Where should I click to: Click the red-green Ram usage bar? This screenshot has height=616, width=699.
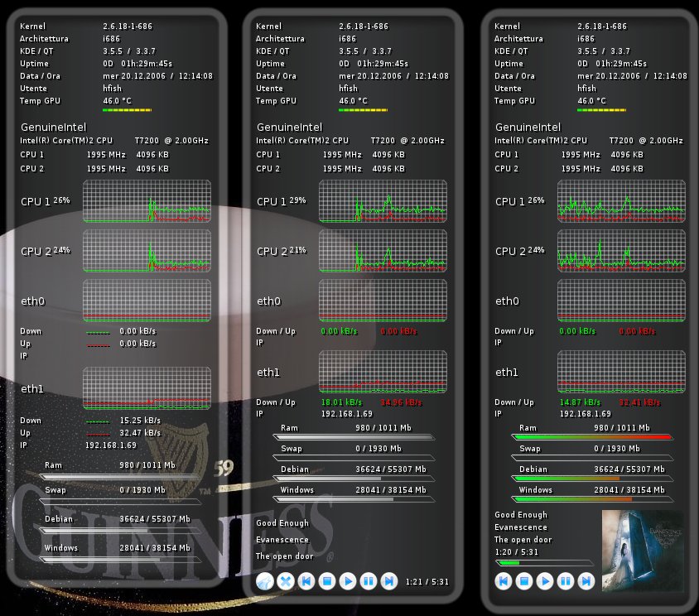(x=592, y=437)
